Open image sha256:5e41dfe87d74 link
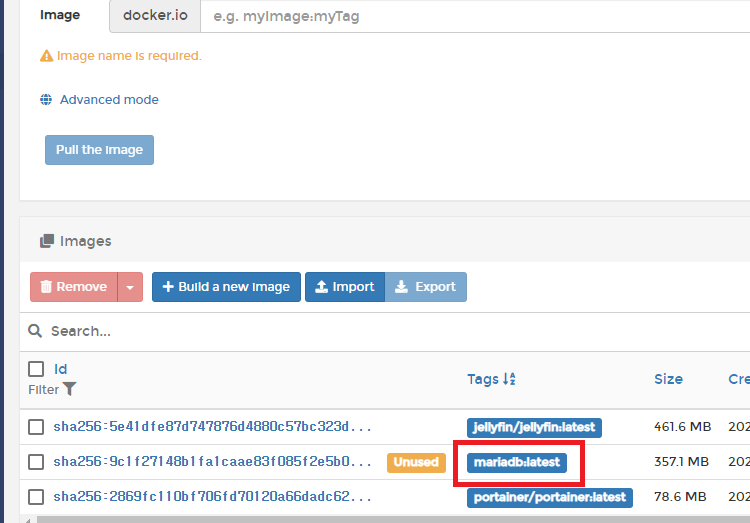The height and width of the screenshot is (523, 750). tap(212, 426)
